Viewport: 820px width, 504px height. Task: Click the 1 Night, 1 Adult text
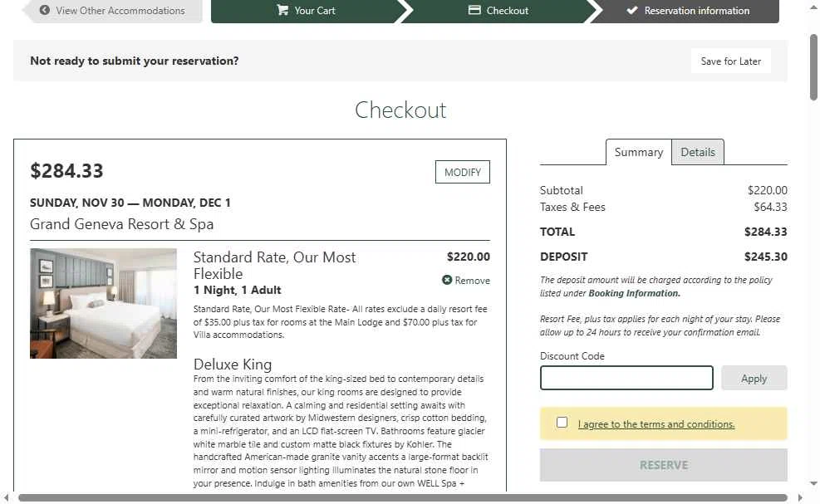tap(237, 290)
